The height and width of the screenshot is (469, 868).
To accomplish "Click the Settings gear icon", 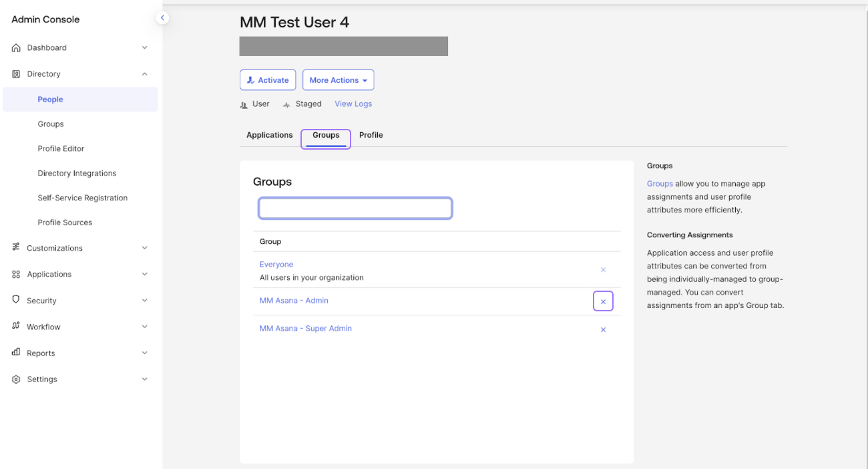I will [16, 379].
